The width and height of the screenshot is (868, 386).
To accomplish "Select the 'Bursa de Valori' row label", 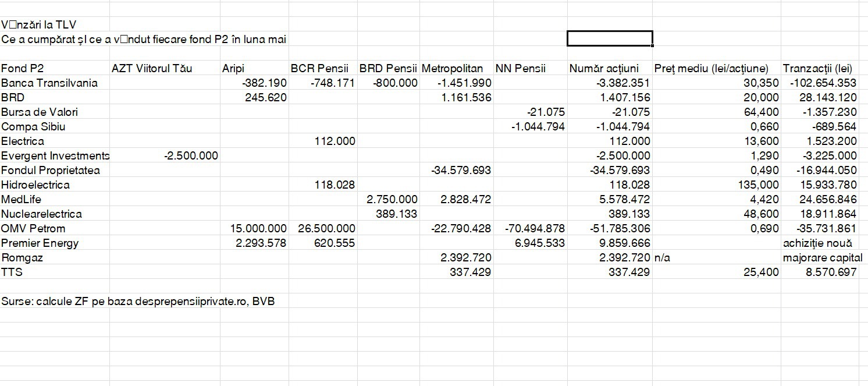I will point(40,112).
